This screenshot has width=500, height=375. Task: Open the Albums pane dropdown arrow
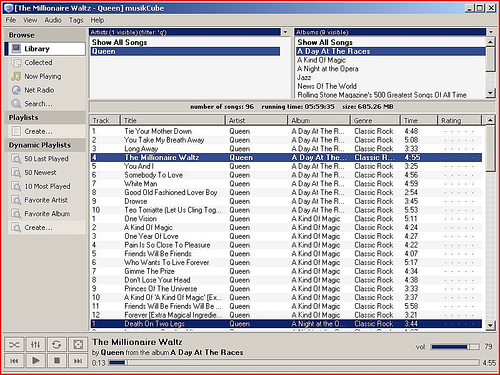click(x=491, y=32)
